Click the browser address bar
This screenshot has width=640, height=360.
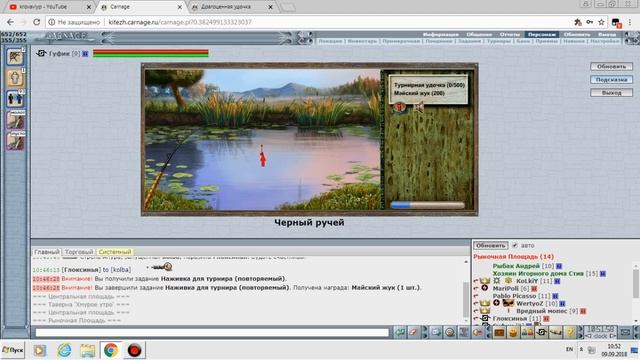(310, 22)
